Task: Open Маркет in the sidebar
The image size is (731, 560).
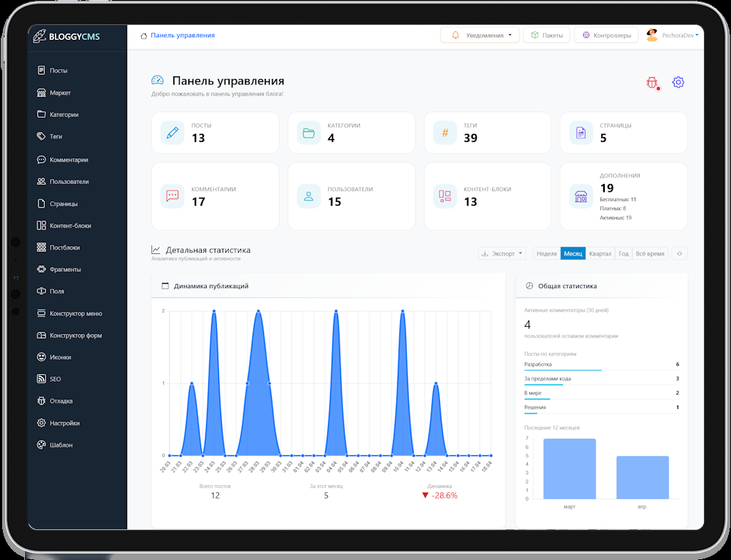Action: 60,93
